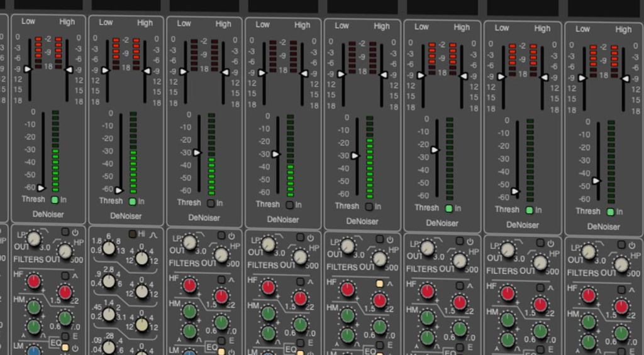Image resolution: width=644 pixels, height=355 pixels.
Task: Toggle filters power button on fifth channel strip
Action: coord(380,239)
